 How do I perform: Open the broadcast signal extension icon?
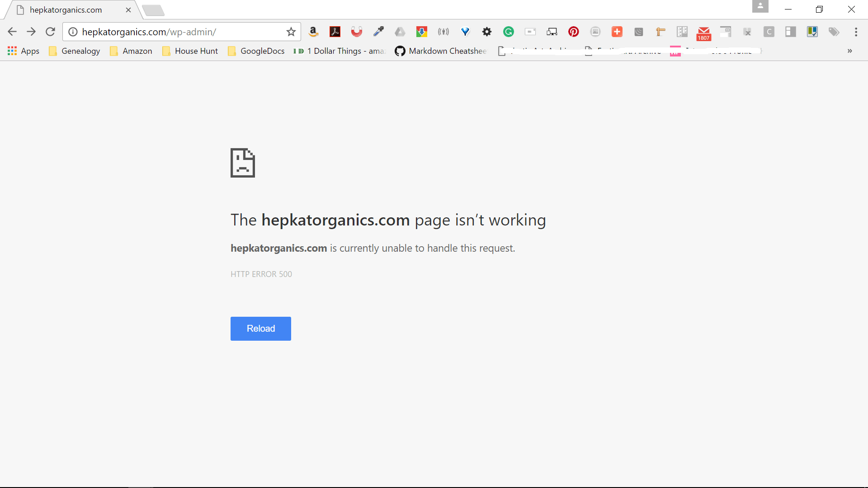(443, 32)
